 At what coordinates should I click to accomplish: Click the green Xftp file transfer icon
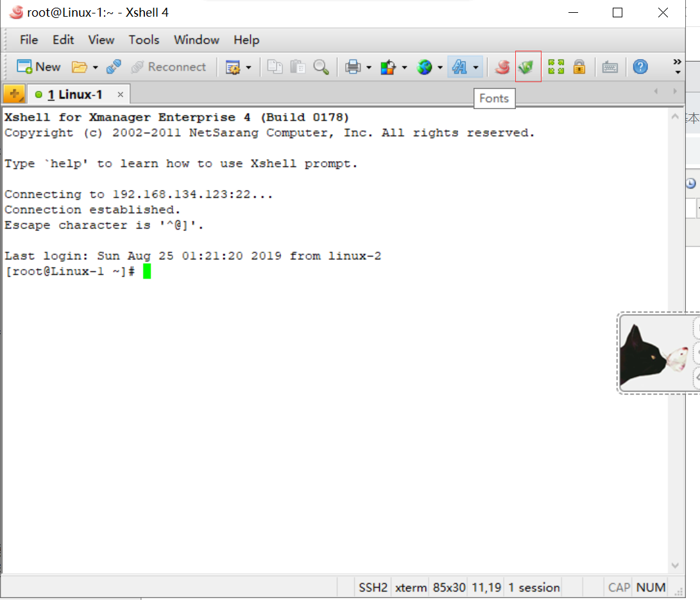click(x=527, y=67)
